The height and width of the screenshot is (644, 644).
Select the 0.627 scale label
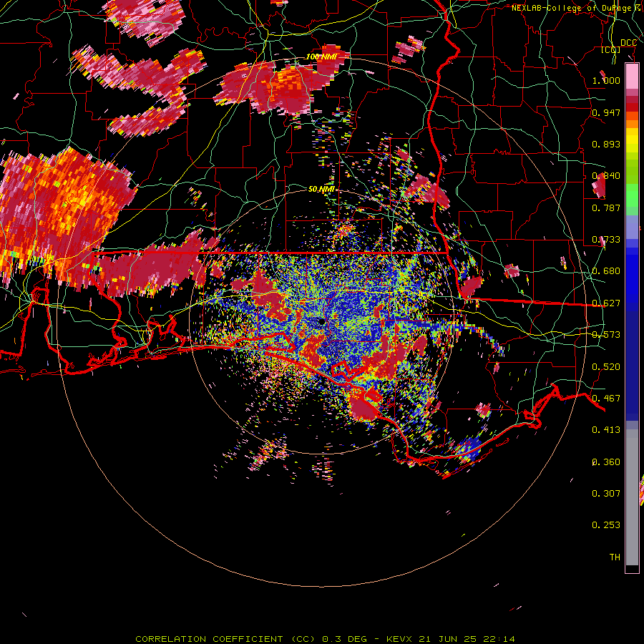click(606, 303)
